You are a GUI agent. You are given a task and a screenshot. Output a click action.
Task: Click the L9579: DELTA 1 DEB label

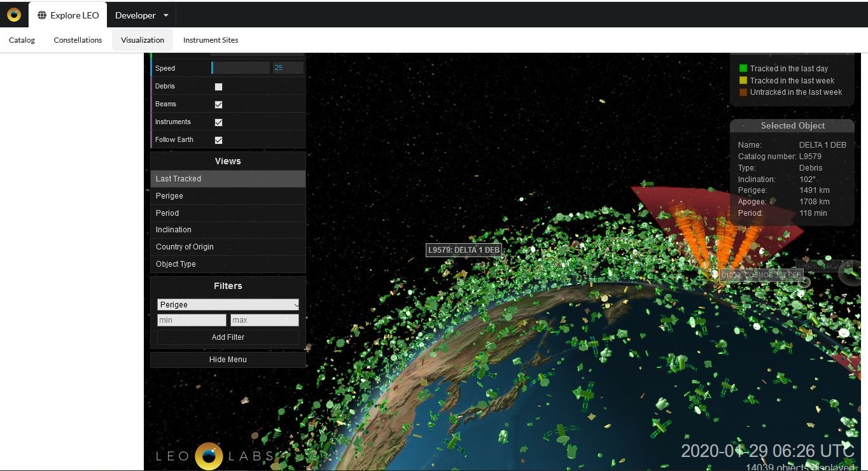[x=464, y=250]
